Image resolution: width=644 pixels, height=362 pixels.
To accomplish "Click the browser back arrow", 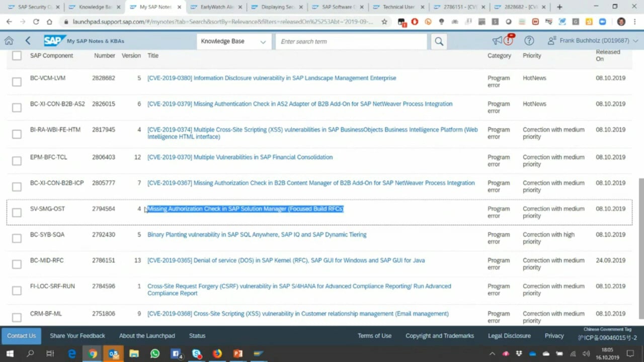I will [9, 22].
